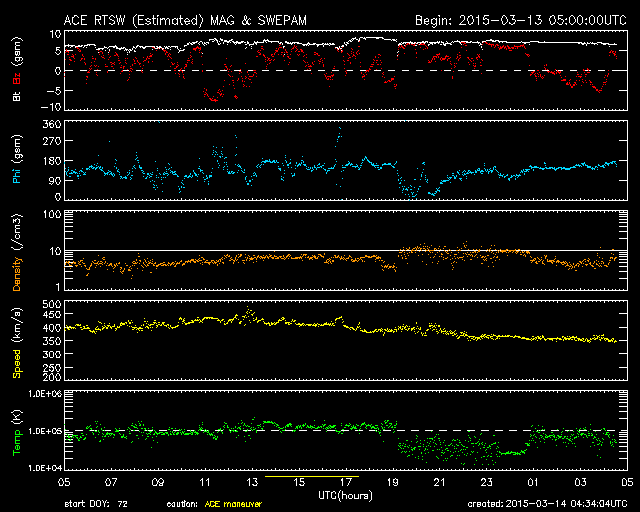Click the '23' hour tick label
640x512 pixels.
click(486, 482)
